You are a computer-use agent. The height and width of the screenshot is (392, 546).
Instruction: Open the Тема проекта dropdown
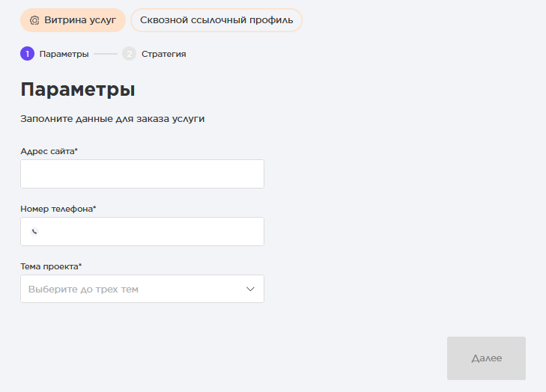pyautogui.click(x=142, y=289)
